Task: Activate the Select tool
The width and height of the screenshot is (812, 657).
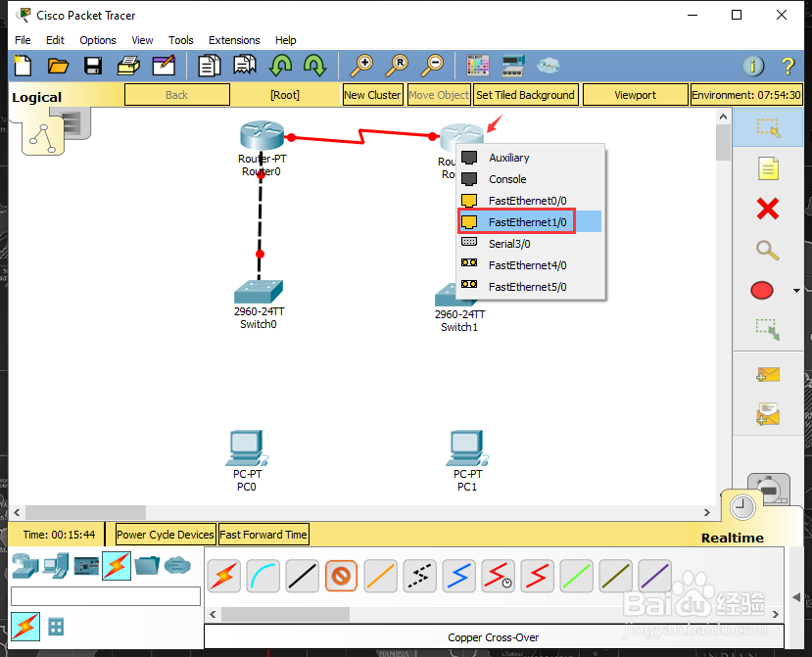Action: (768, 128)
